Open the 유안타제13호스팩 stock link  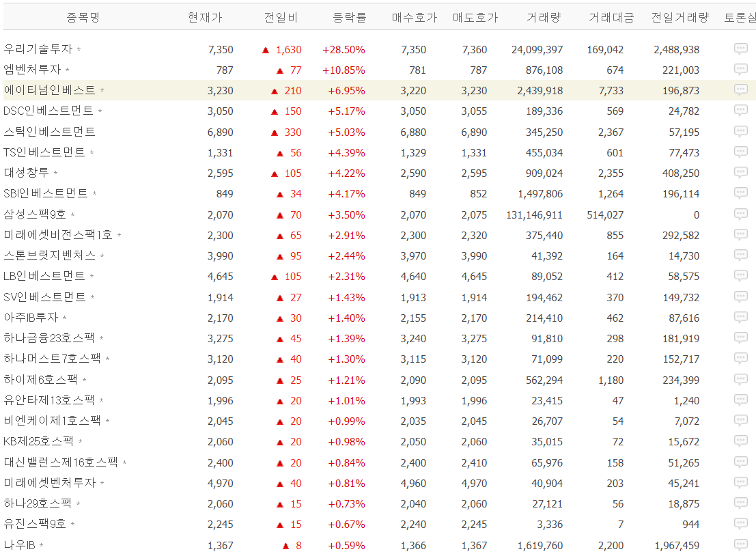pyautogui.click(x=49, y=400)
